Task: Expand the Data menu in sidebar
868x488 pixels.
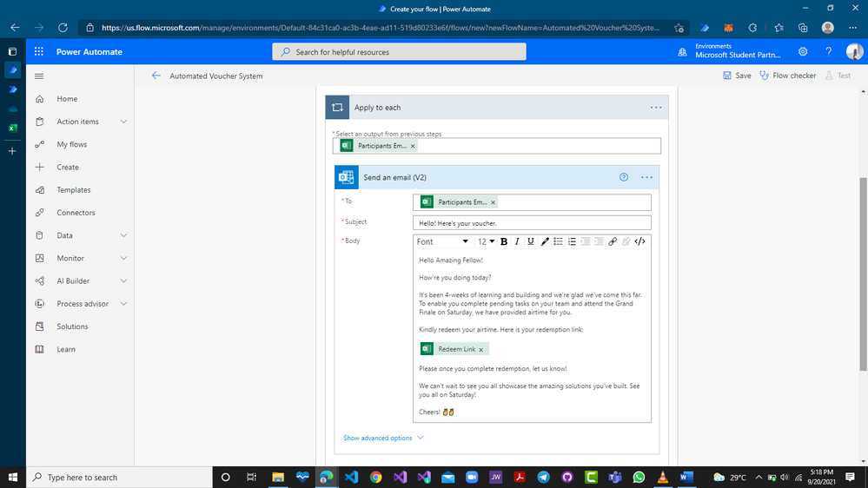Action: tap(123, 235)
